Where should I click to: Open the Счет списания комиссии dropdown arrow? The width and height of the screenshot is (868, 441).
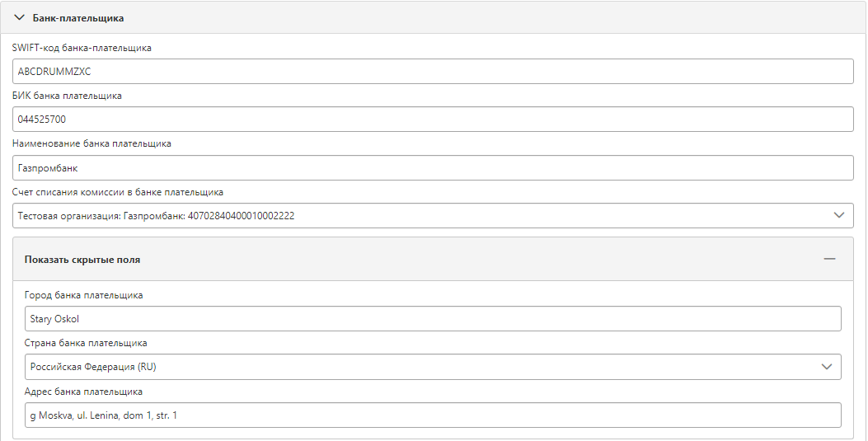tap(838, 215)
